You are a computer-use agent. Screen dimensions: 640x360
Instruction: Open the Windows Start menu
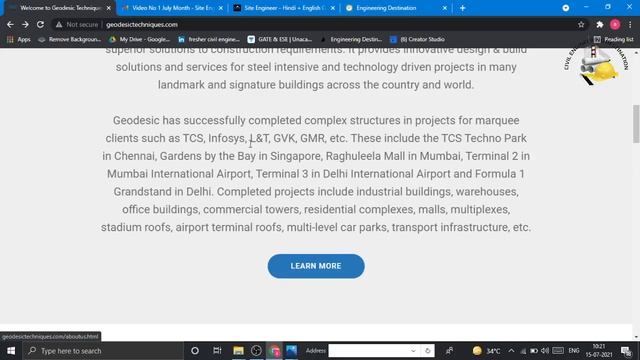tap(11, 351)
